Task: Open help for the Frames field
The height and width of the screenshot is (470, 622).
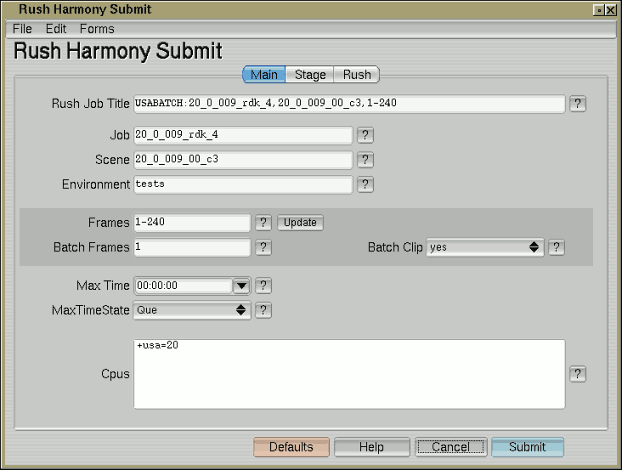Action: (x=263, y=223)
